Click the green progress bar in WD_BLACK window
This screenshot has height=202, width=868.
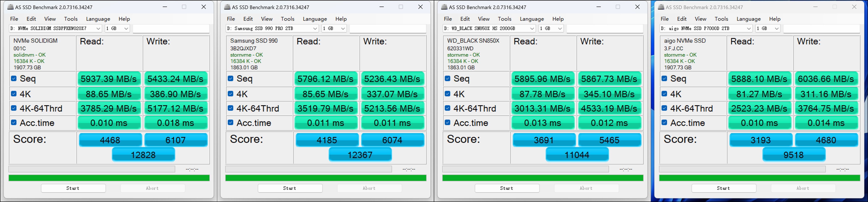[543, 178]
